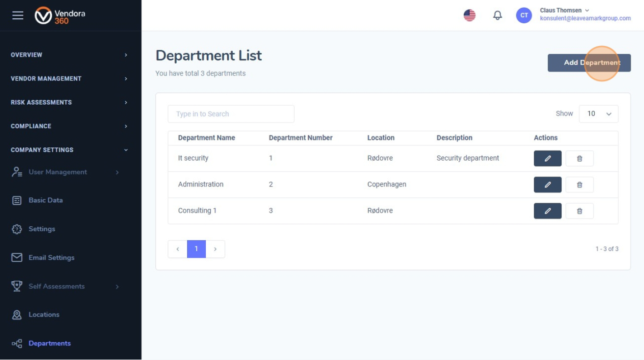
Task: Select Basic Data in sidebar
Action: 46,200
